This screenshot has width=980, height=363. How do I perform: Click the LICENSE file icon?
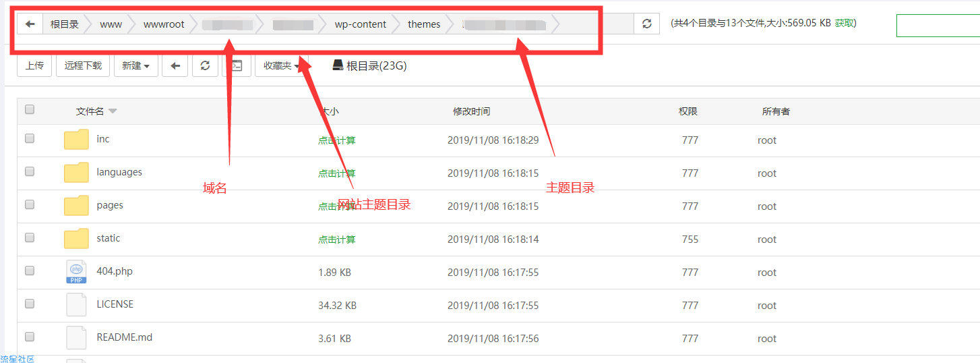(x=76, y=305)
